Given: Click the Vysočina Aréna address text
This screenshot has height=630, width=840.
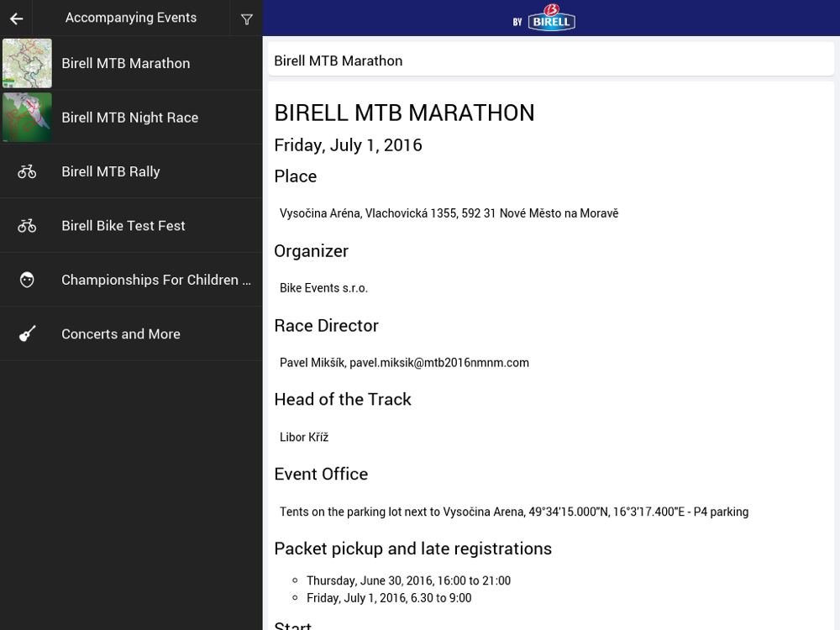Looking at the screenshot, I should pos(449,213).
